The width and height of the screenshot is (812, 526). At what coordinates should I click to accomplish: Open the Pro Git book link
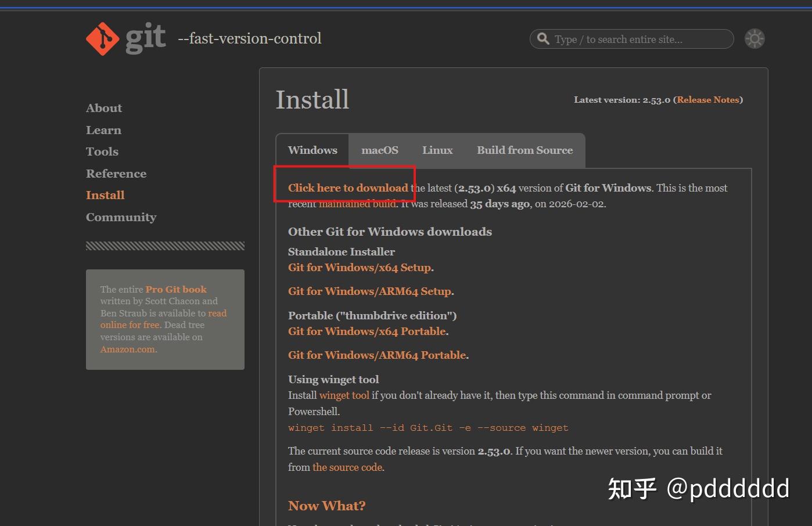[176, 289]
